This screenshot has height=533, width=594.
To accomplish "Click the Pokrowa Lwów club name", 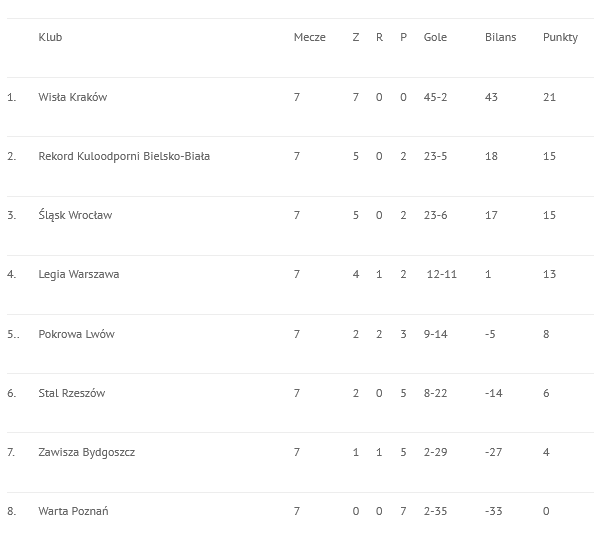I will coord(76,334).
